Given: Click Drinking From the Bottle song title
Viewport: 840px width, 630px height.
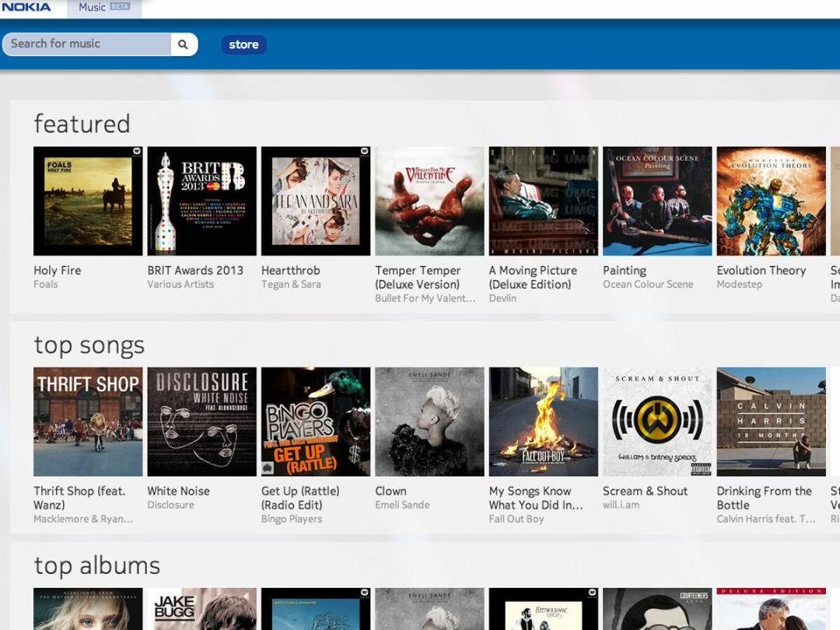Looking at the screenshot, I should (764, 498).
